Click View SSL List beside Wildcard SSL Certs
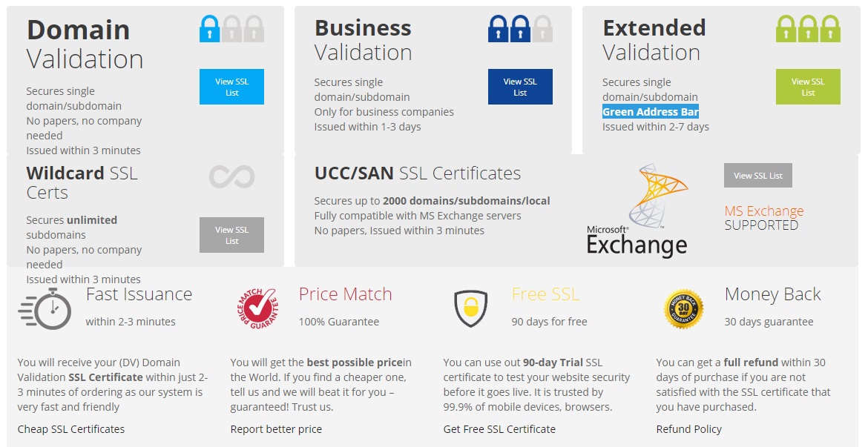868x447 pixels. click(231, 235)
